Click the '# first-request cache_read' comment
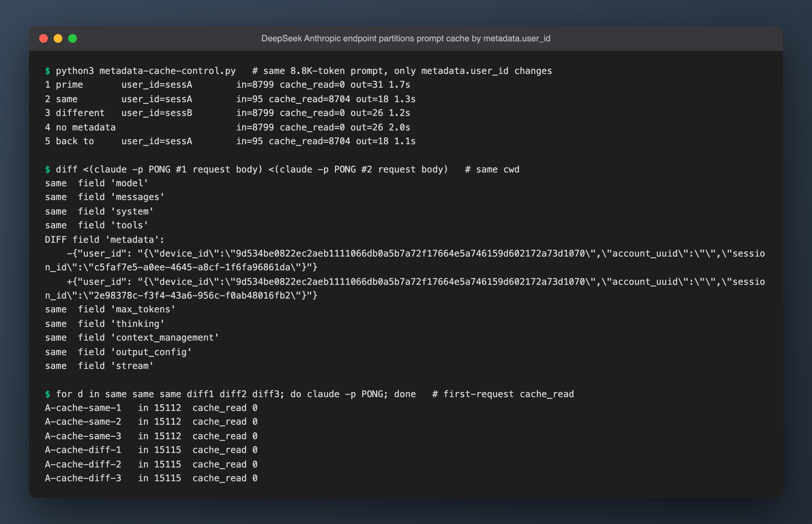 [x=503, y=394]
